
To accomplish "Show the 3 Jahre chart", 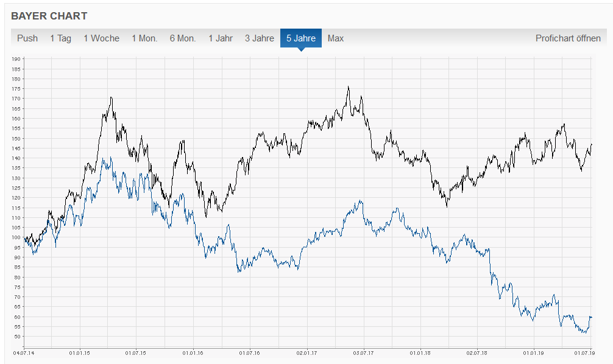I will click(x=259, y=38).
